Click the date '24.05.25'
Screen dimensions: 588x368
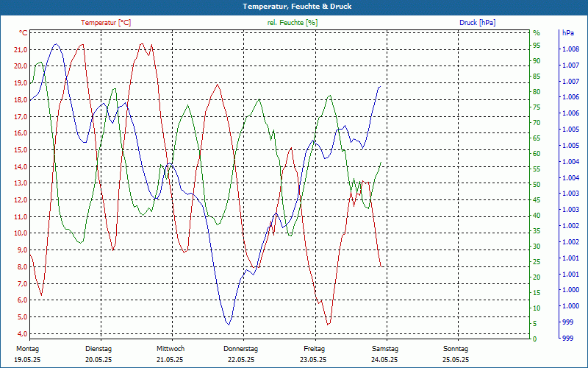point(384,360)
